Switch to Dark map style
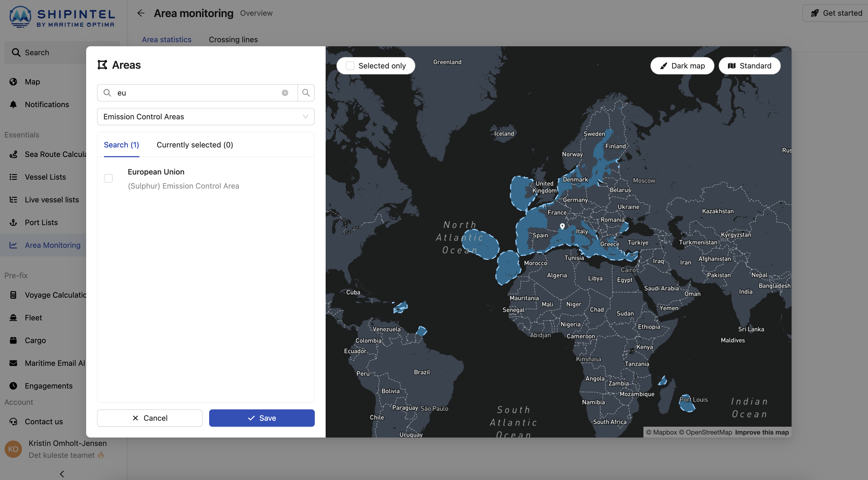This screenshot has width=868, height=480. pos(682,66)
